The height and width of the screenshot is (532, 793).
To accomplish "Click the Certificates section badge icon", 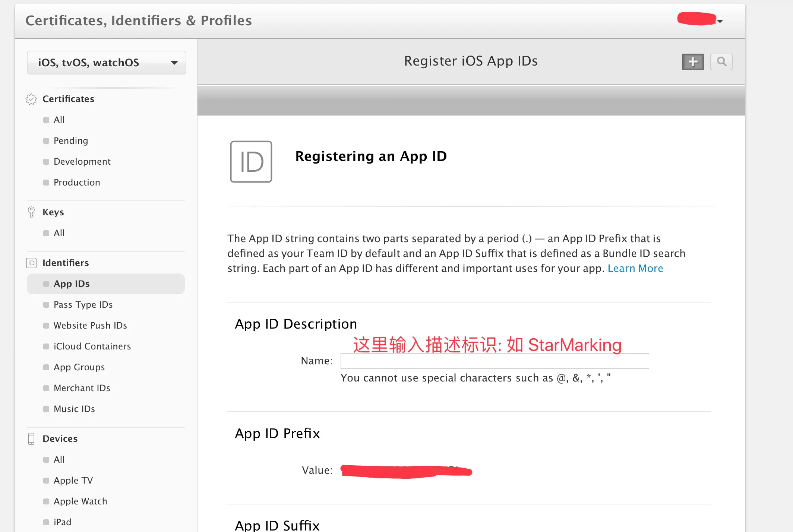I will [31, 99].
